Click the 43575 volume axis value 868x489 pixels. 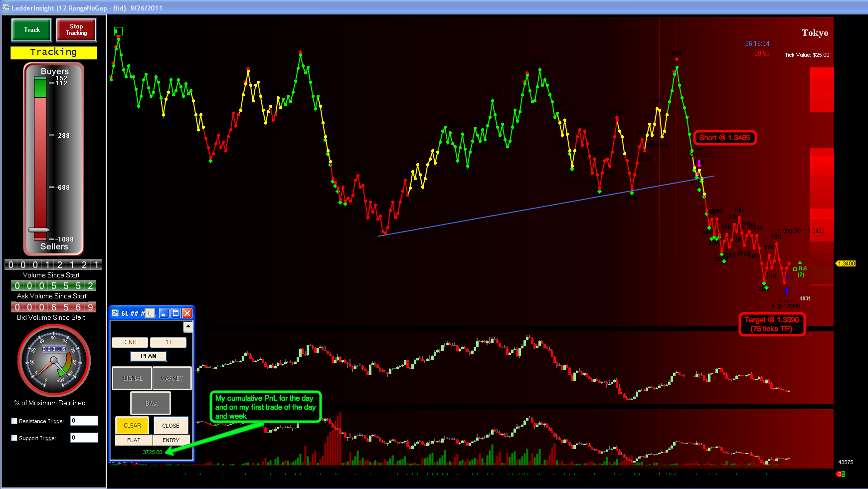[846, 462]
